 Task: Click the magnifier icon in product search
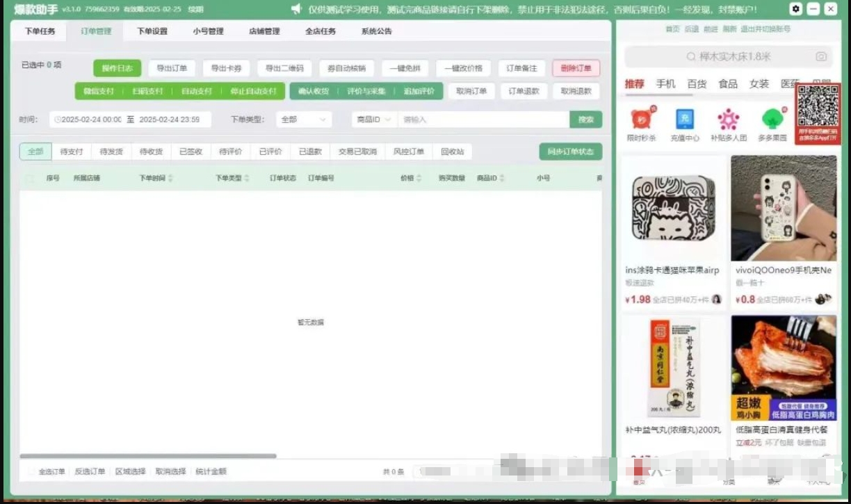(690, 57)
